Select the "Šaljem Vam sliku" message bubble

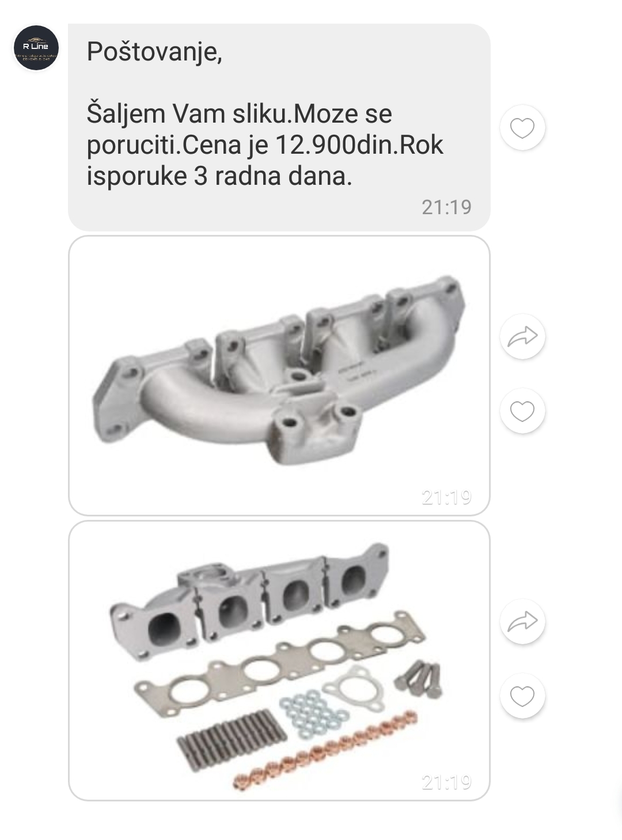click(279, 127)
